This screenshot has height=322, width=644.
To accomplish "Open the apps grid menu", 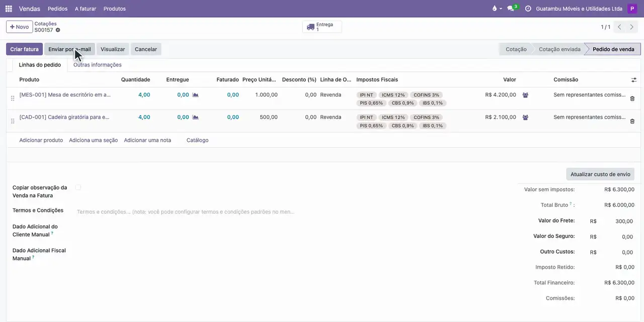I will tap(9, 9).
